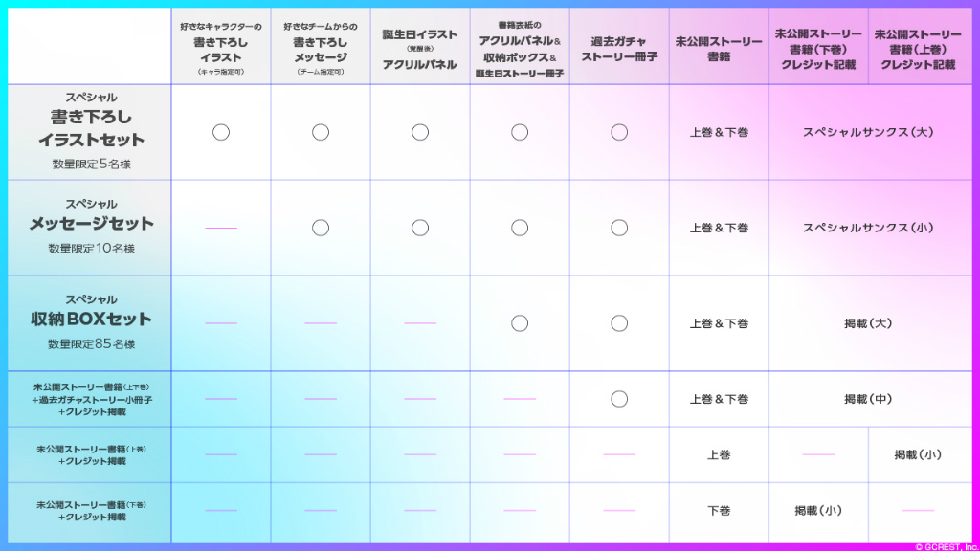
Task: Select the スペシャル収納BOXセット row label
Action: click(x=92, y=319)
